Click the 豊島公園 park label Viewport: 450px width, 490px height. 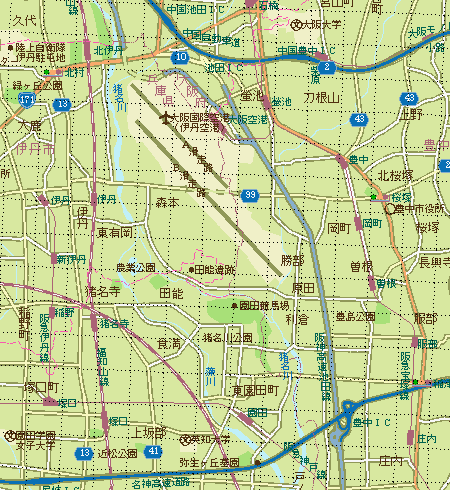click(x=355, y=317)
